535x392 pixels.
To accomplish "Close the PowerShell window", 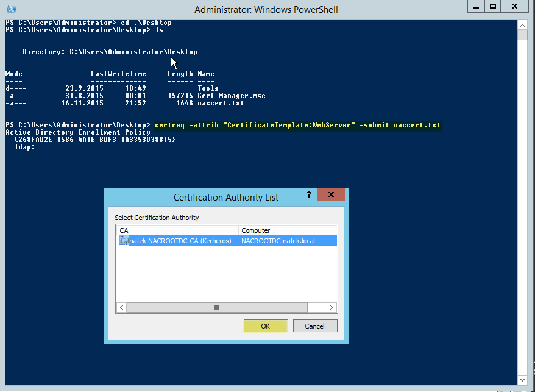I will point(515,7).
